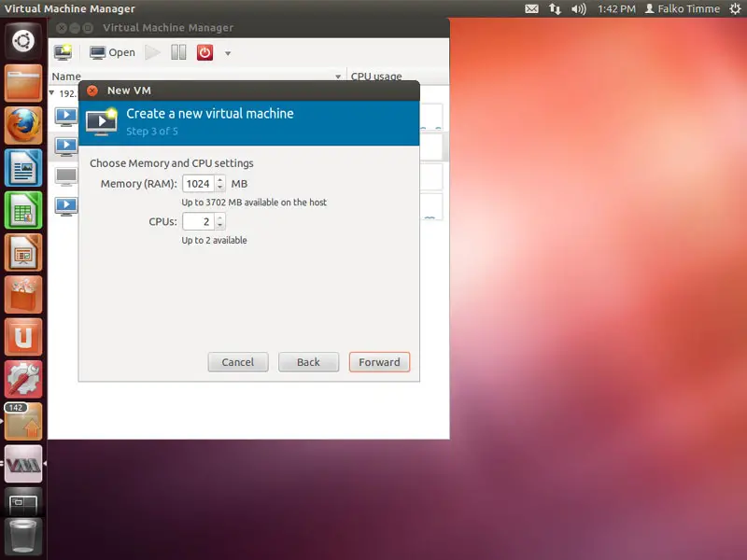Click the Virtual Machine Manager launcher icon

22,464
